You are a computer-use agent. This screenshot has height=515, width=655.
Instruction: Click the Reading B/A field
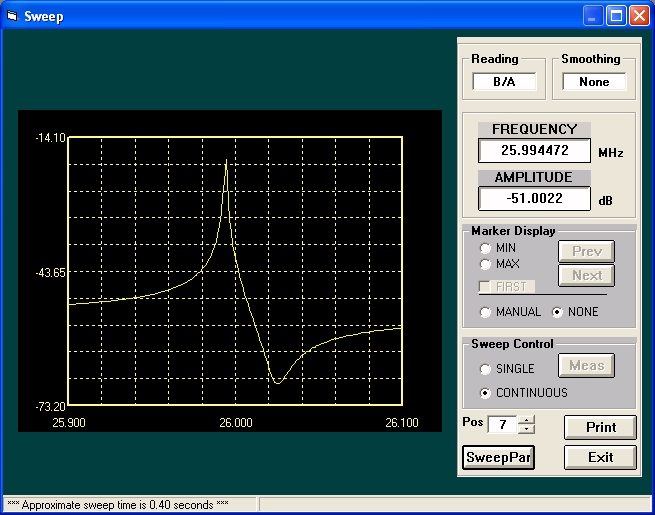(504, 82)
